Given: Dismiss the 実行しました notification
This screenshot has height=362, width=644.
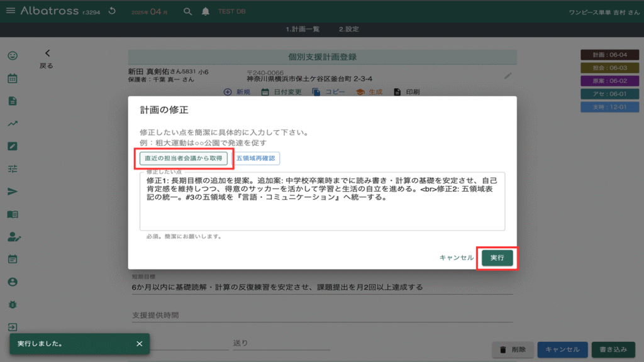Looking at the screenshot, I should (139, 344).
